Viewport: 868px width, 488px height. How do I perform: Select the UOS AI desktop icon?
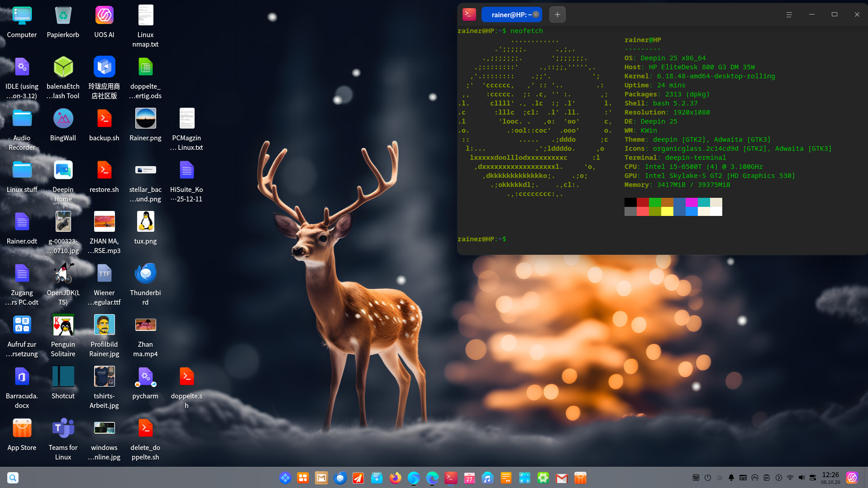tap(104, 22)
